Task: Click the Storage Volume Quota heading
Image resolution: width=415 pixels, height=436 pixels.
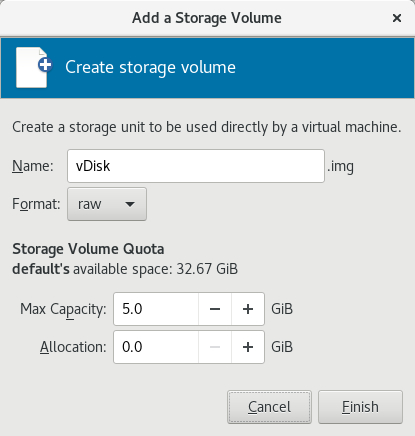Action: click(x=88, y=249)
